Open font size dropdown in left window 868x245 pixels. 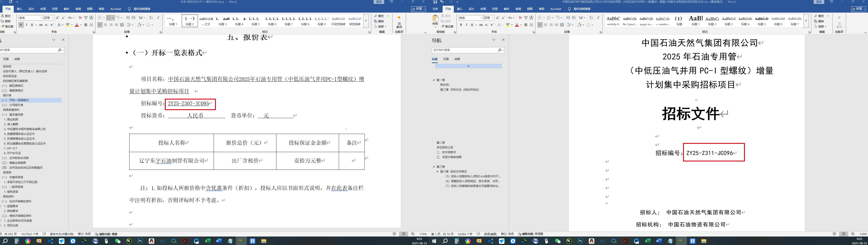52,18
